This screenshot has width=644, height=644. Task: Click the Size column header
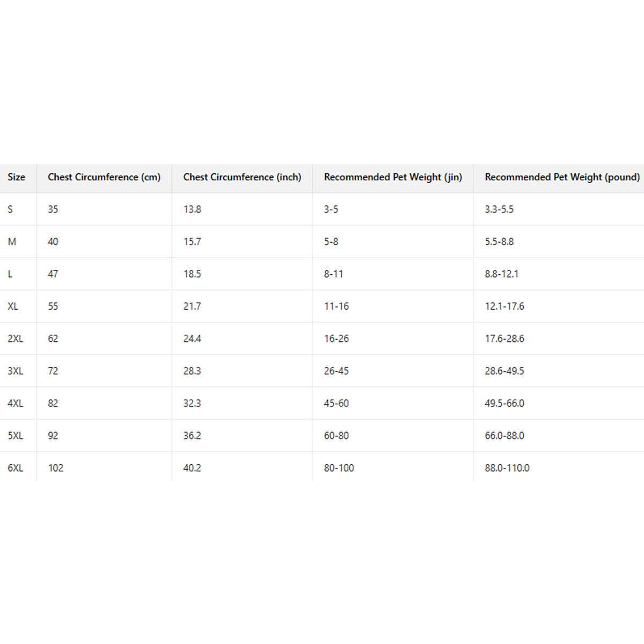click(16, 177)
